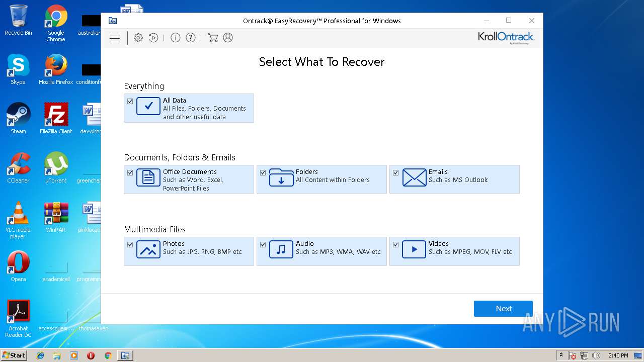Select the Acrobat Reader DC shortcut
The width and height of the screenshot is (644, 362).
pyautogui.click(x=18, y=319)
